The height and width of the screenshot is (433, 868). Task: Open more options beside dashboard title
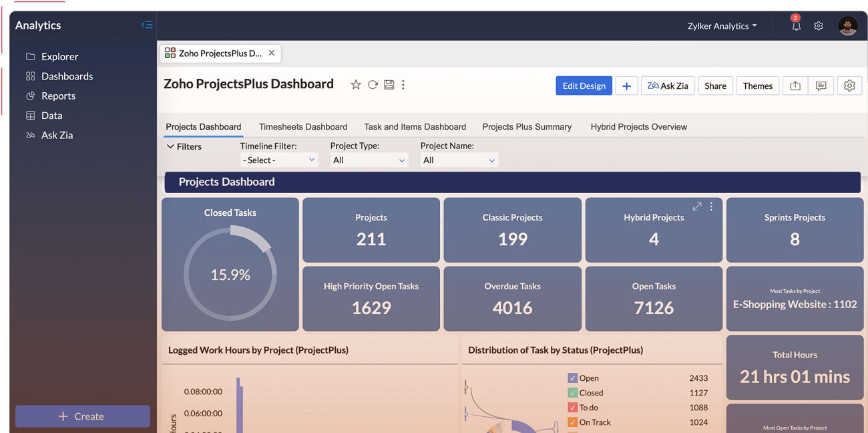[x=403, y=85]
